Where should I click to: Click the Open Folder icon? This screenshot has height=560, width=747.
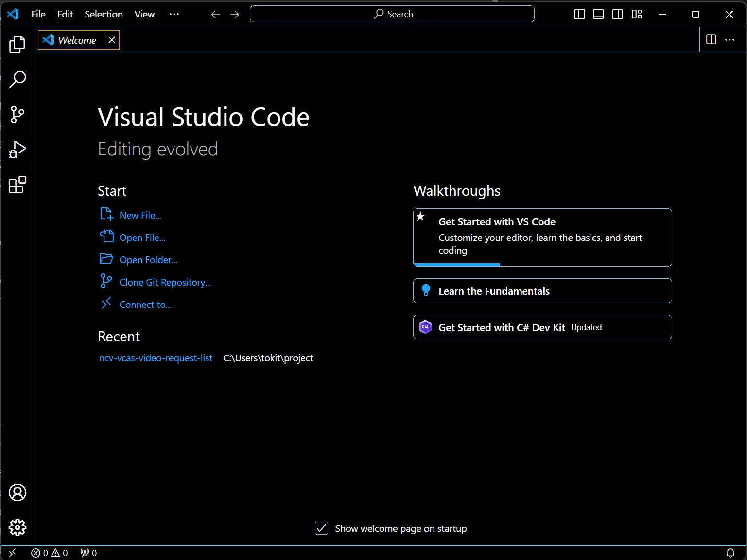pyautogui.click(x=106, y=258)
